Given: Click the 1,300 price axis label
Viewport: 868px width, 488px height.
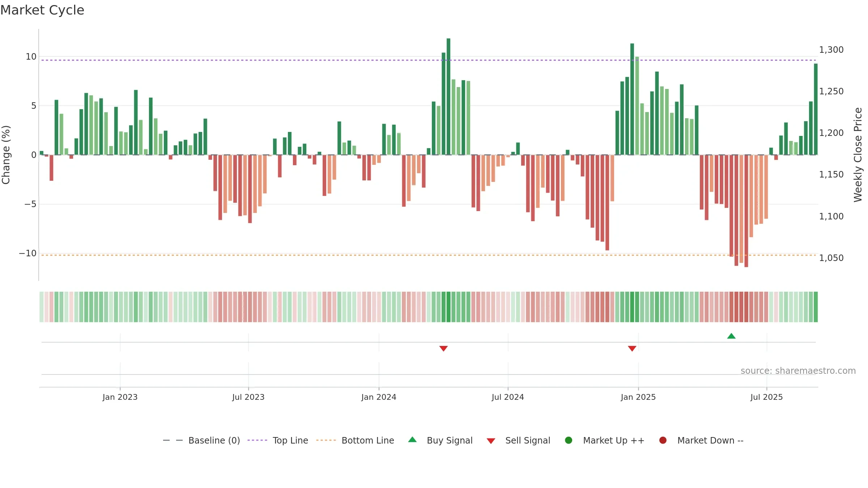Looking at the screenshot, I should [831, 50].
